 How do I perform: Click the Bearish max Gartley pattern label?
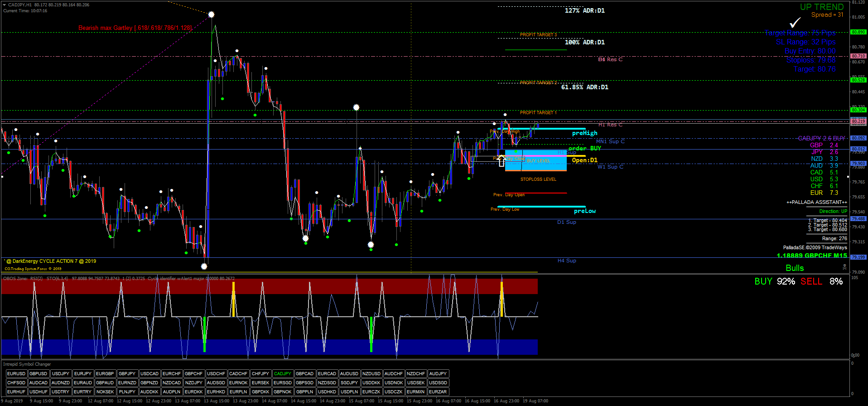tap(135, 28)
